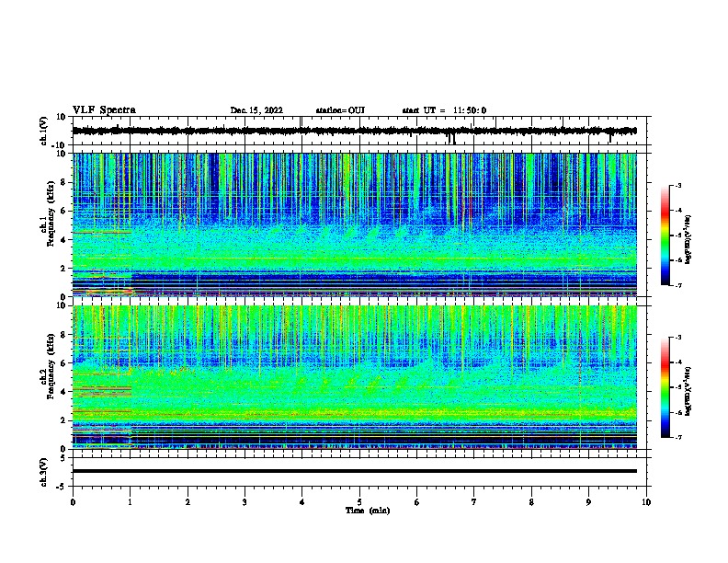Click the log(PSD) label beside ch.1 colorbar
This screenshot has width=728, height=563.
click(688, 240)
